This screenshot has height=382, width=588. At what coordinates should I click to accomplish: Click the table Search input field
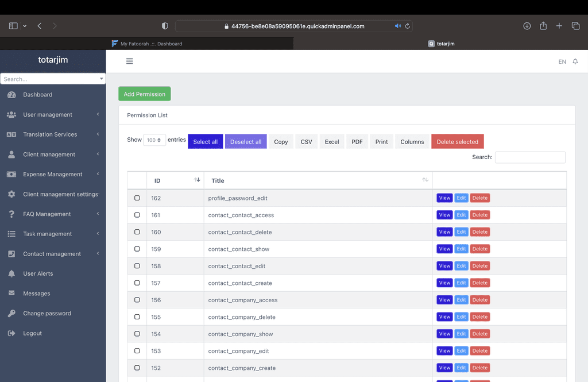(530, 157)
